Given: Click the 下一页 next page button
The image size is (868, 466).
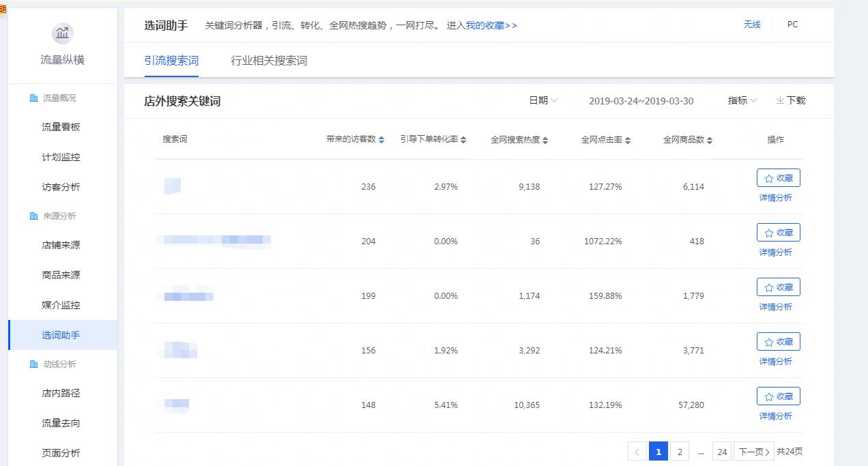Looking at the screenshot, I should [754, 452].
